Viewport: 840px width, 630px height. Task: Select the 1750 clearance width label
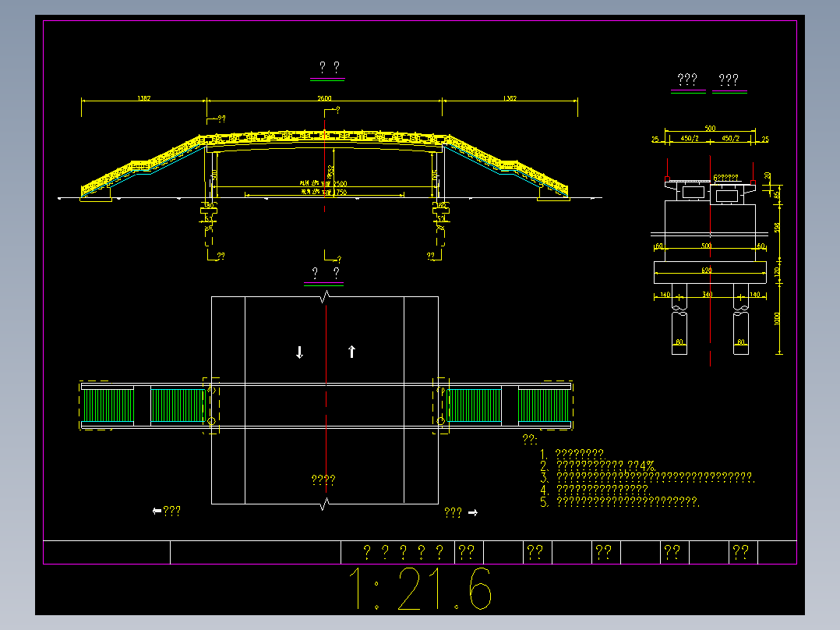(323, 192)
